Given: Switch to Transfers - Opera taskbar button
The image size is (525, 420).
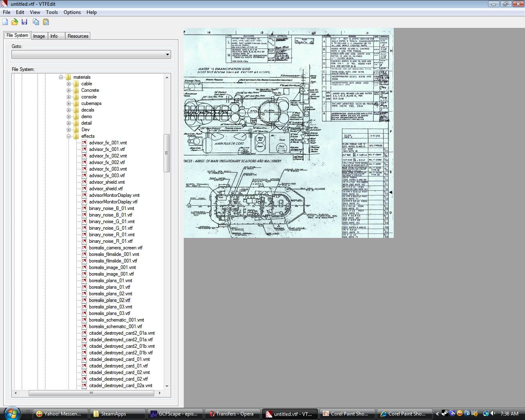Looking at the screenshot, I should pyautogui.click(x=232, y=413).
